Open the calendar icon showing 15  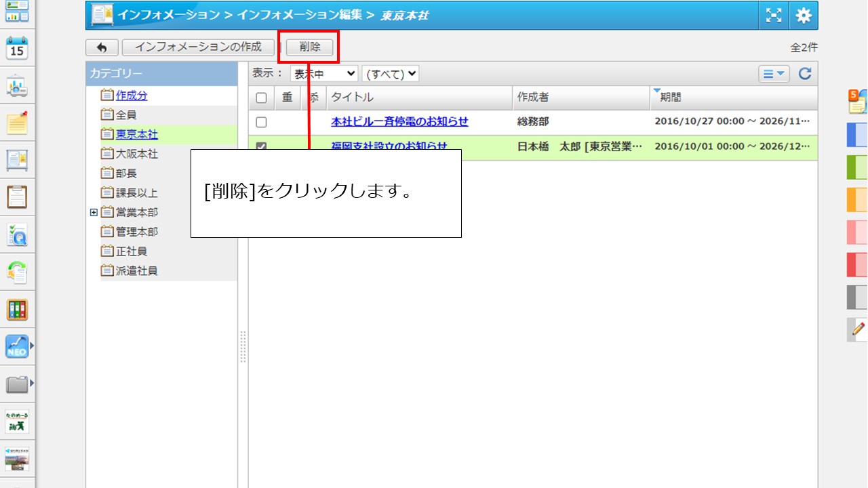click(x=17, y=49)
